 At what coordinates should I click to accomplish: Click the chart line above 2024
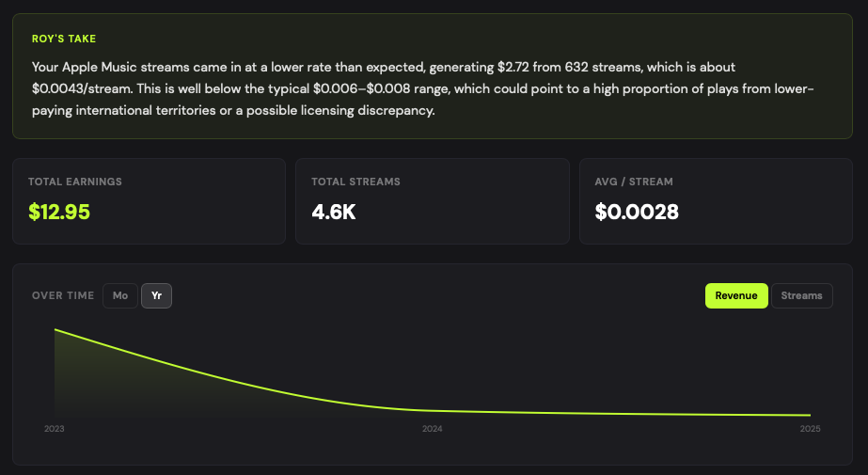point(433,410)
